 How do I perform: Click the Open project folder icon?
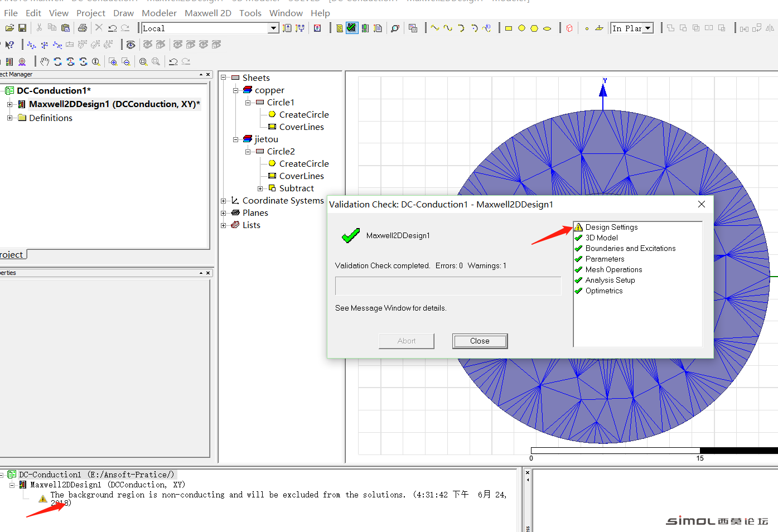(x=9, y=28)
